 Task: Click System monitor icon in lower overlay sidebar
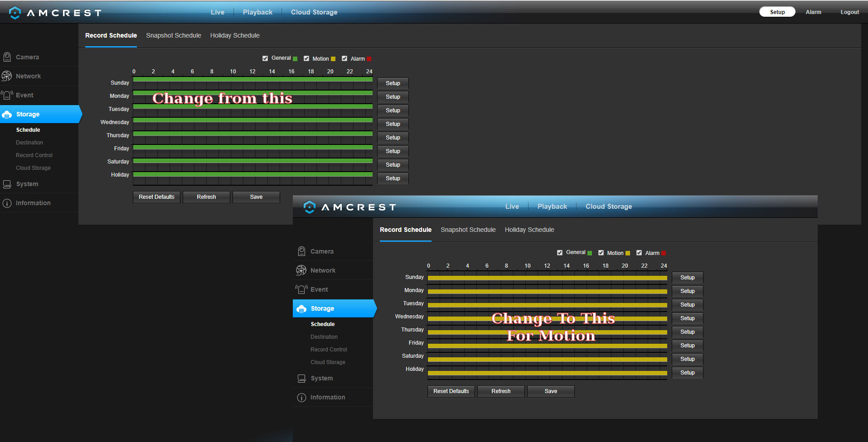[x=301, y=379]
